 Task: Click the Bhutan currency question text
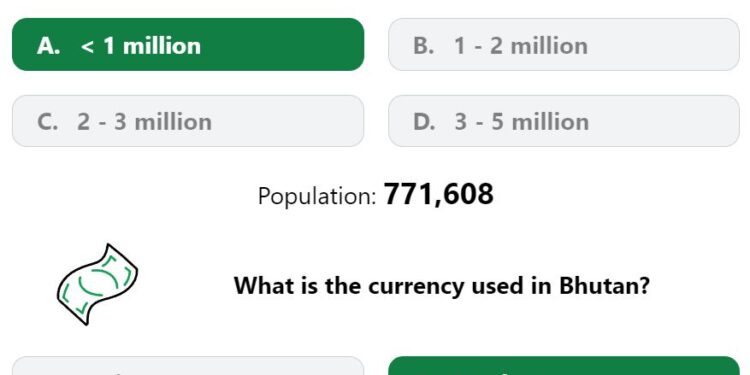click(442, 286)
